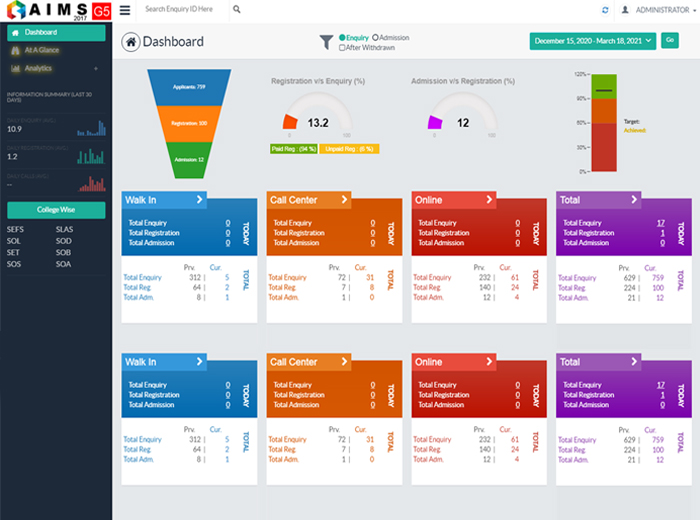Click the Admission v/s Registration gauge

(x=462, y=112)
